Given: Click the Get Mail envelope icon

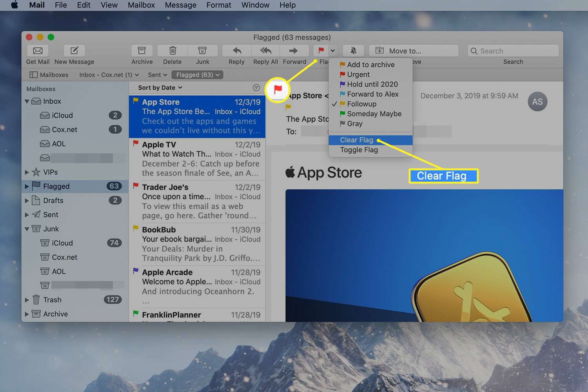Looking at the screenshot, I should tap(38, 51).
